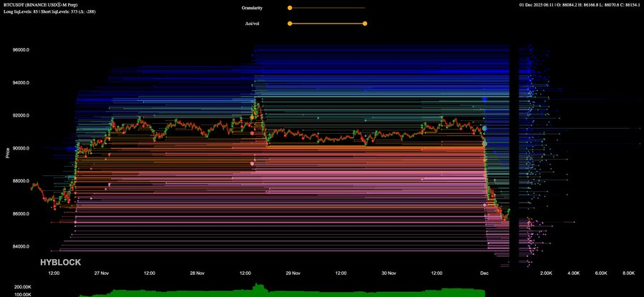Screen dimensions: 644x297
Task: Click the '30 Nov' date axis label
Action: (389, 273)
